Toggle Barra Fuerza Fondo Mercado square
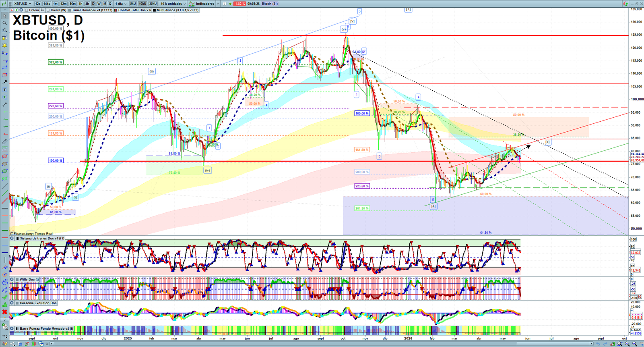The width and height of the screenshot is (644, 347). click(x=17, y=328)
